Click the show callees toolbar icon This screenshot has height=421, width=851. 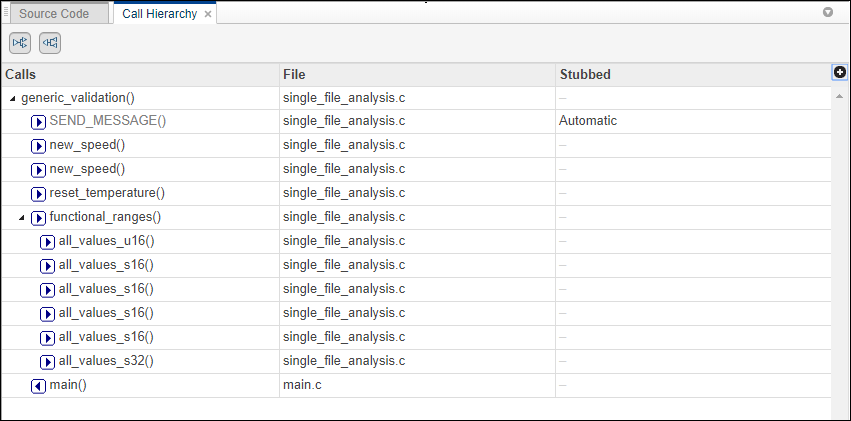(x=20, y=42)
